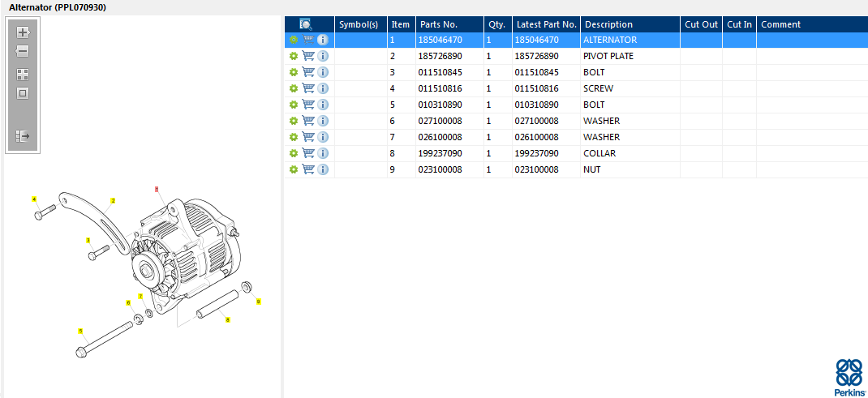The width and height of the screenshot is (868, 398).
Task: Select callout 5 on the diagram
Action: [x=80, y=331]
